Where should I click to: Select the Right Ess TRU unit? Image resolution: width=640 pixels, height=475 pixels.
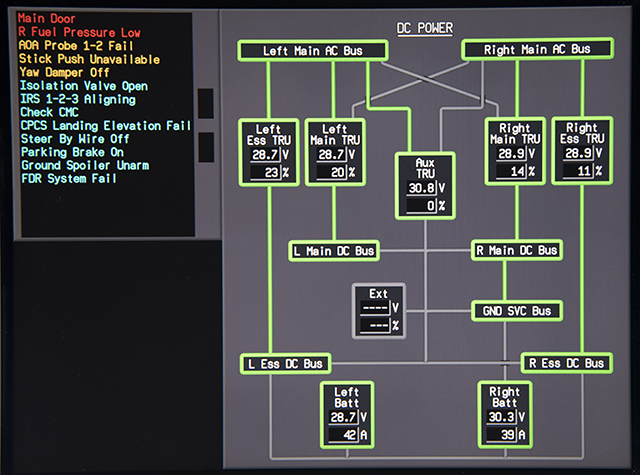[x=582, y=151]
